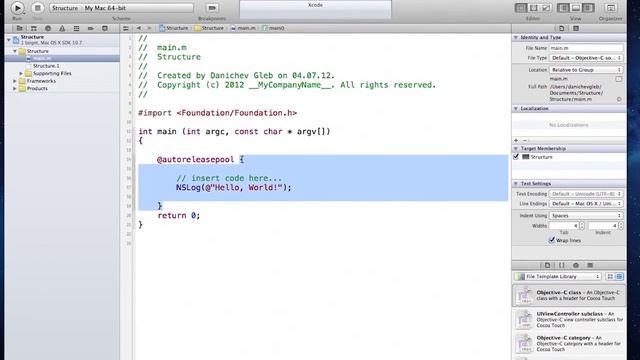Open the Indent Using dropdown
This screenshot has width=640, height=360.
[586, 215]
